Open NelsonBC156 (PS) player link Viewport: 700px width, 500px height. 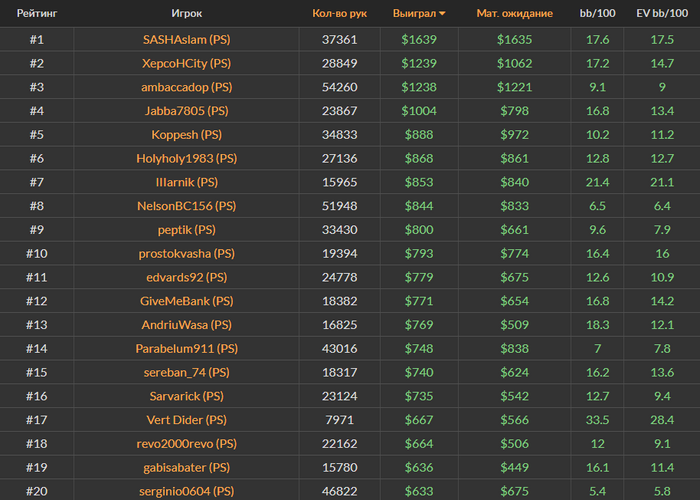click(x=187, y=206)
